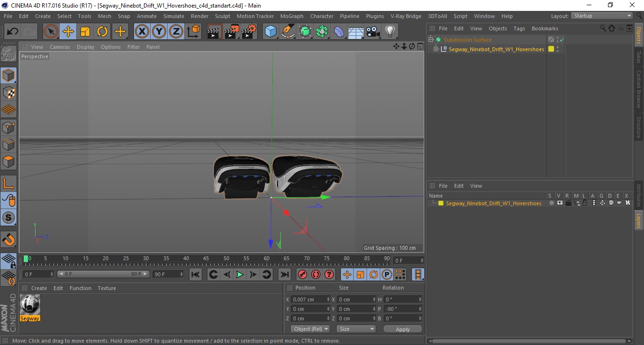
Task: Open the Simulate menu
Action: 174,16
